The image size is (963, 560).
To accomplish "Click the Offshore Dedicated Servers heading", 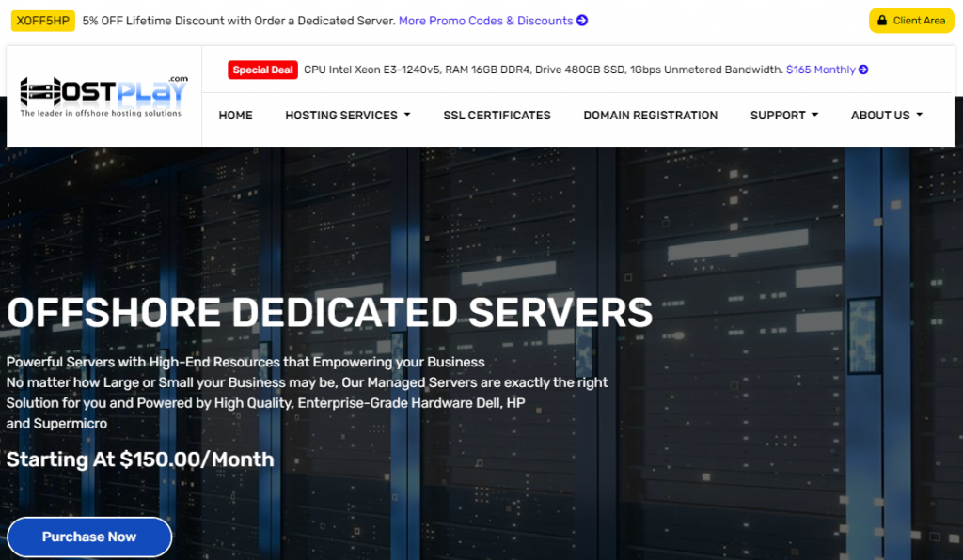I will [x=330, y=312].
